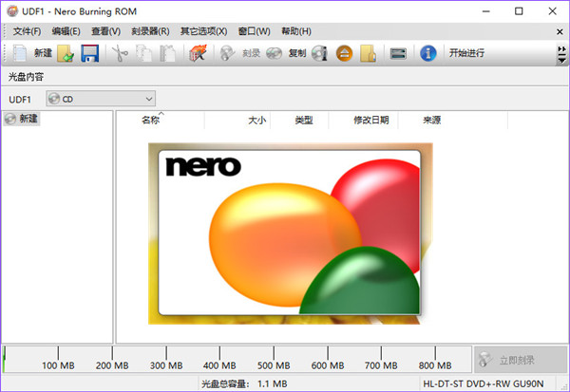Click the 开始进行 toolbar button

point(466,53)
